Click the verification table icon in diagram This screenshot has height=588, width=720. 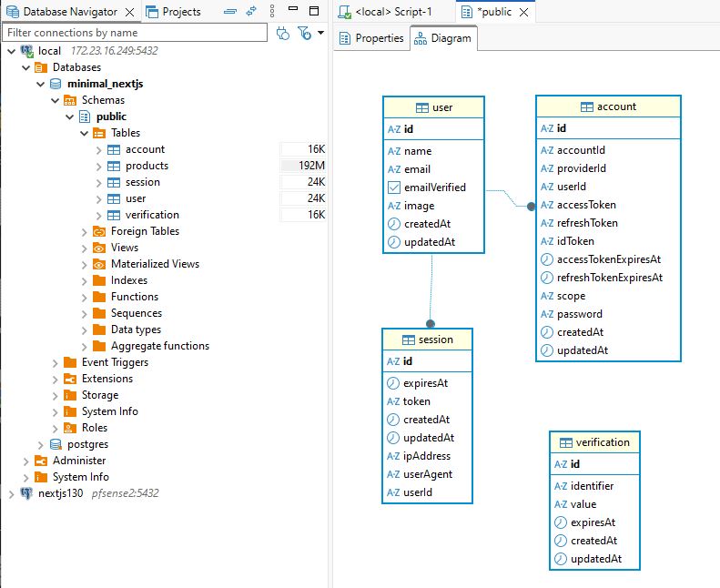(566, 442)
